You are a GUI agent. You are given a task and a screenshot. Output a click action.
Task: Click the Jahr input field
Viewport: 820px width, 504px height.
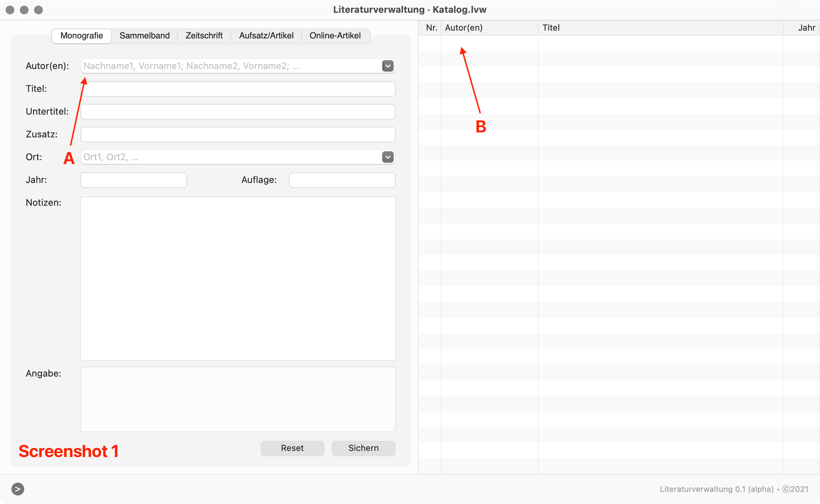point(133,180)
